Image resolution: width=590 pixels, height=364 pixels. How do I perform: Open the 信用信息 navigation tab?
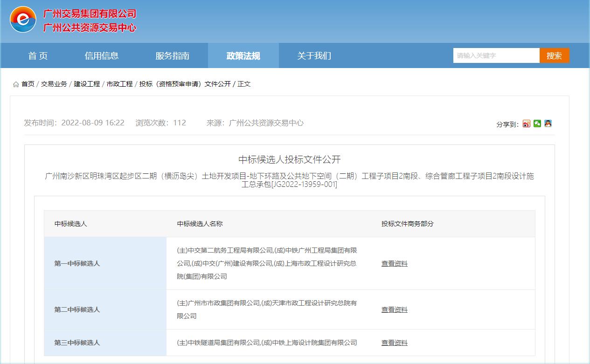coord(102,56)
